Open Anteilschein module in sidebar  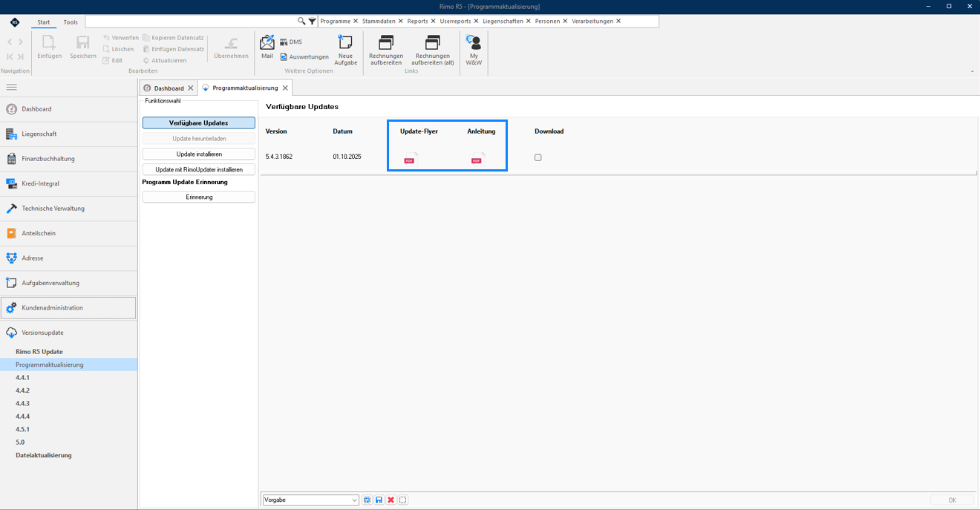pos(68,233)
